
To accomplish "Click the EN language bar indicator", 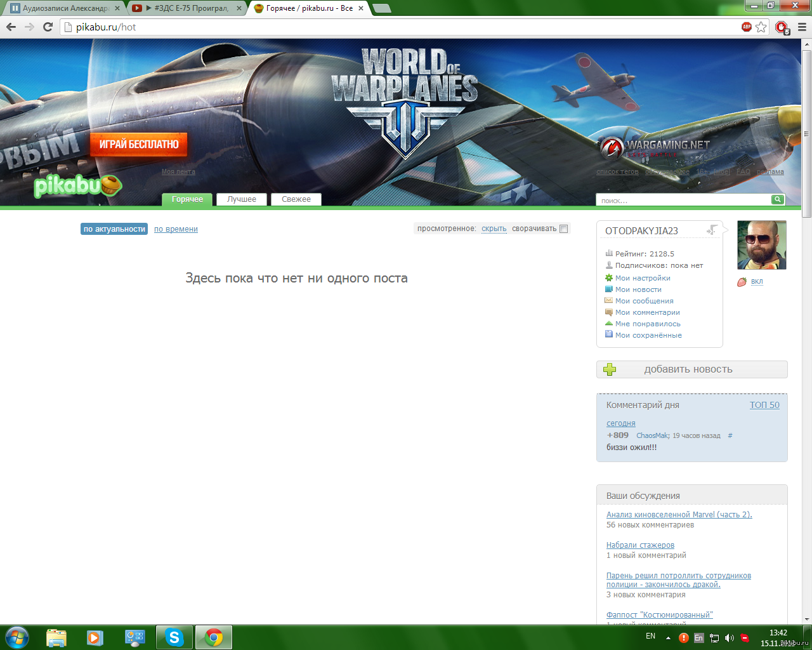I will [x=650, y=636].
